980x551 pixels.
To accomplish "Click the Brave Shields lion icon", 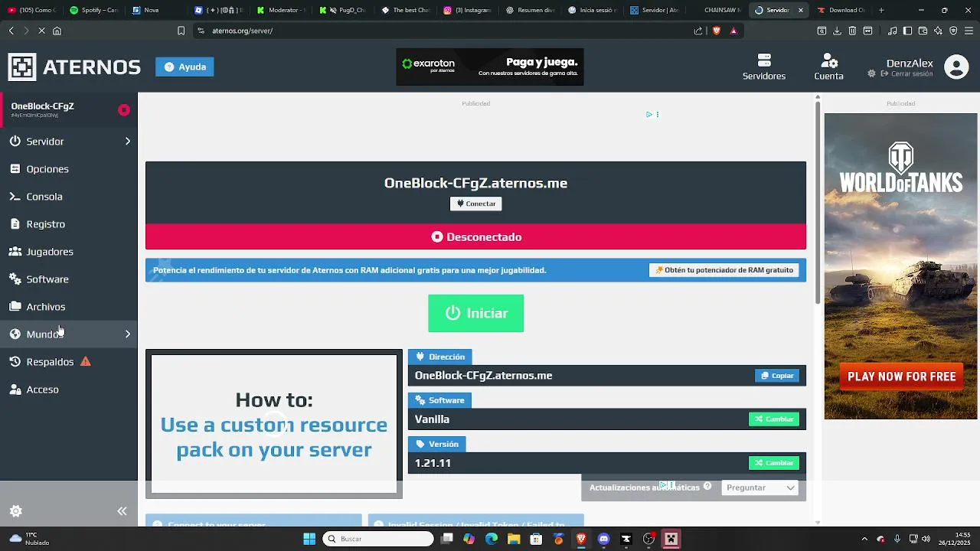I will (x=717, y=31).
